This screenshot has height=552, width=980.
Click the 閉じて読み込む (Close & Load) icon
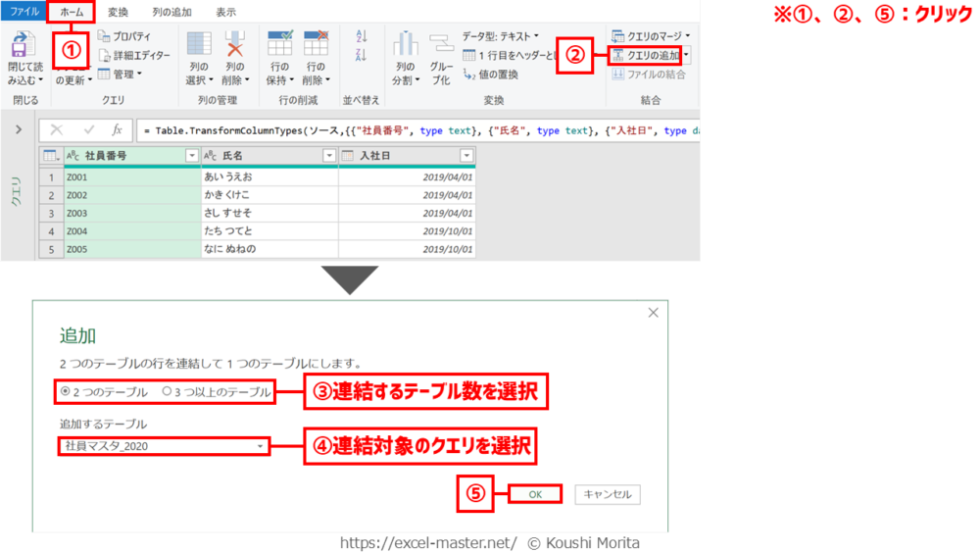click(23, 46)
